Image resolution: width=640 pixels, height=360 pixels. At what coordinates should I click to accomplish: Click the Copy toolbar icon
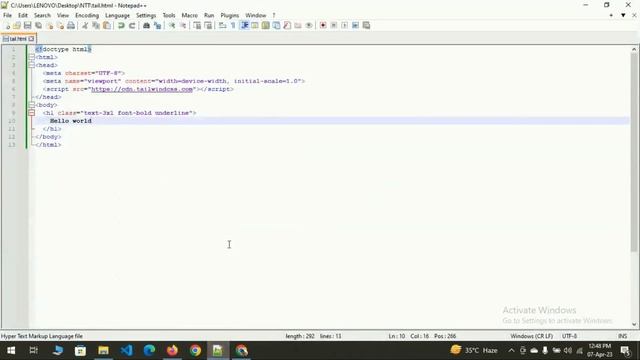tap(96, 25)
